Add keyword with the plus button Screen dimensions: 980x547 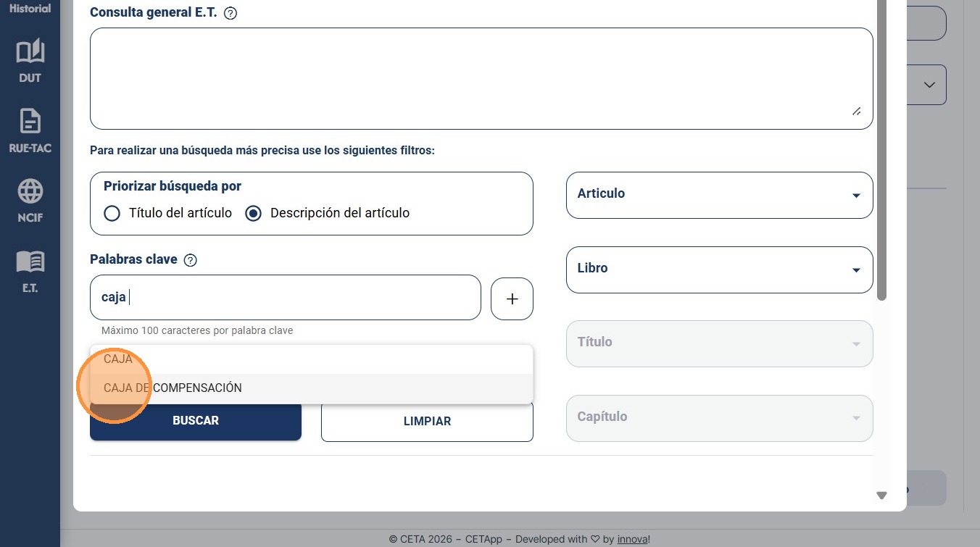point(512,298)
